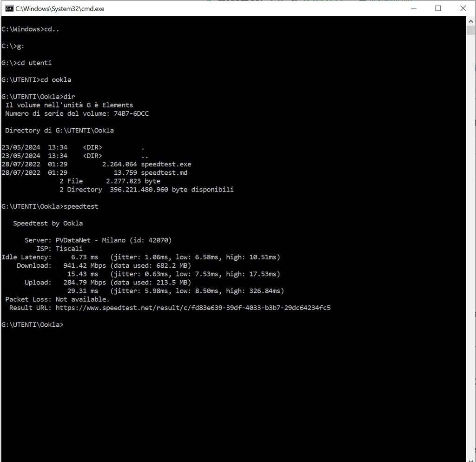Click the vertical scrollbar thumb
The image size is (476, 462).
coord(470,30)
